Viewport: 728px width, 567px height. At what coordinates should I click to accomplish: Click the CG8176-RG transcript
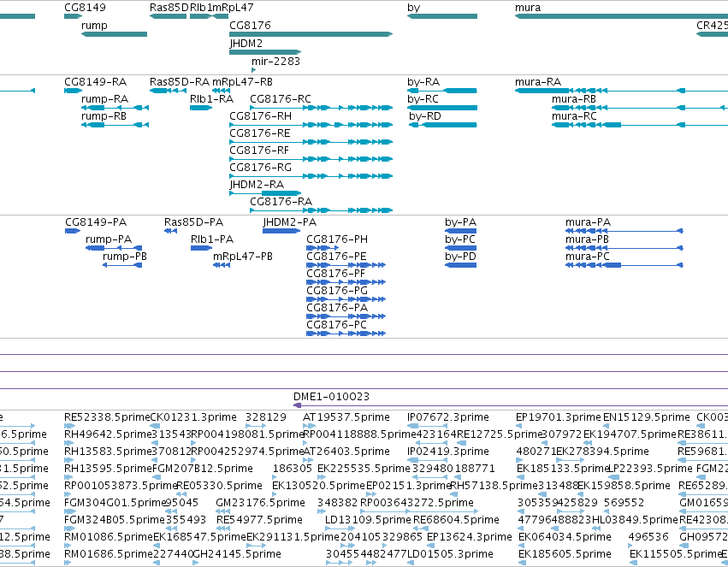[x=311, y=176]
